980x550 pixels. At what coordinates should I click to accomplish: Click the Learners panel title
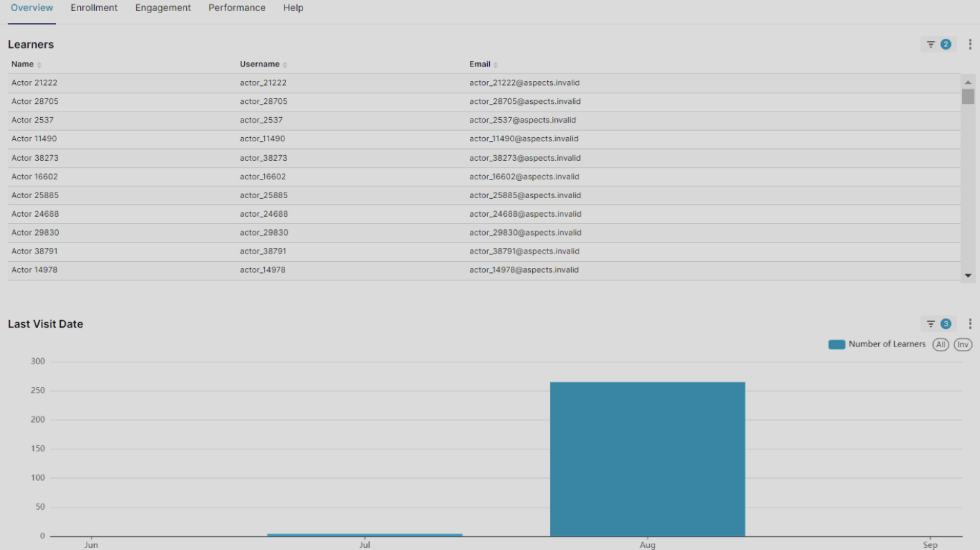click(x=31, y=44)
